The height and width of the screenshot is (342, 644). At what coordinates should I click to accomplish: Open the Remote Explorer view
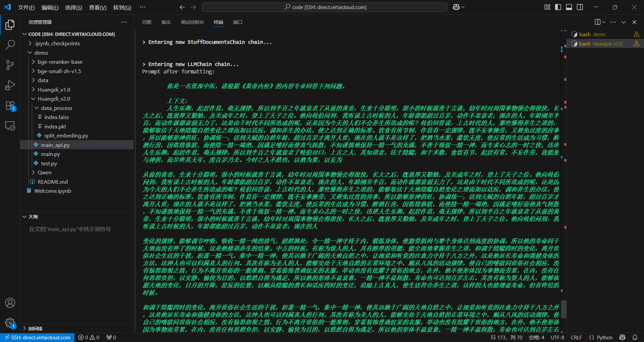(10, 126)
